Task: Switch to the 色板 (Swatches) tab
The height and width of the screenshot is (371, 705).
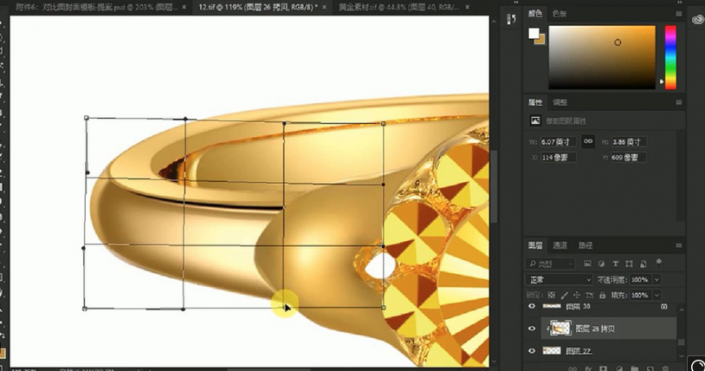Action: pos(559,14)
